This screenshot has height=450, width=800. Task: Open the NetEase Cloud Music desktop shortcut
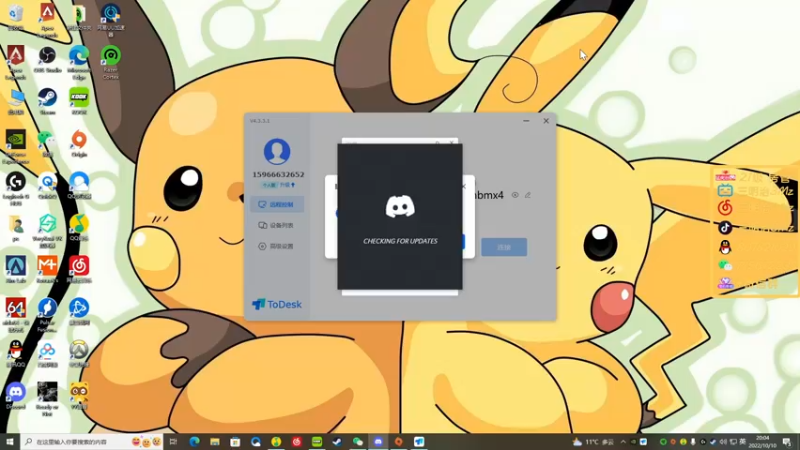coord(79,269)
